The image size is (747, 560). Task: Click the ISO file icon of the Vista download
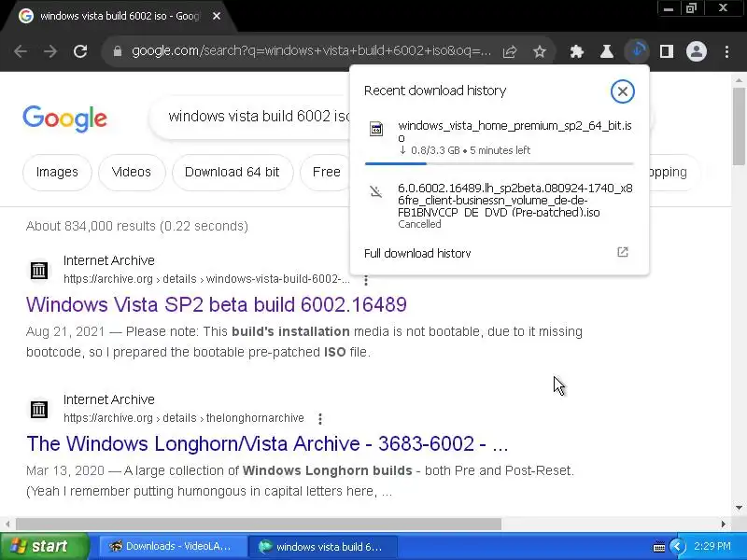[x=376, y=129]
